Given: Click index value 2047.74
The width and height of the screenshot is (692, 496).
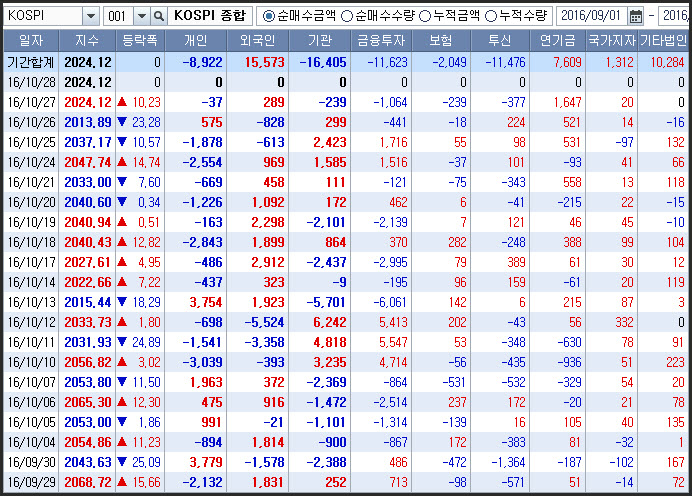Looking at the screenshot, I should pyautogui.click(x=88, y=162).
